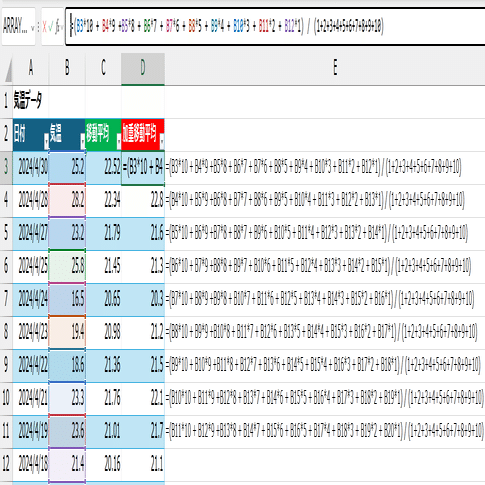Open Insert Function with the fx icon

point(57,27)
